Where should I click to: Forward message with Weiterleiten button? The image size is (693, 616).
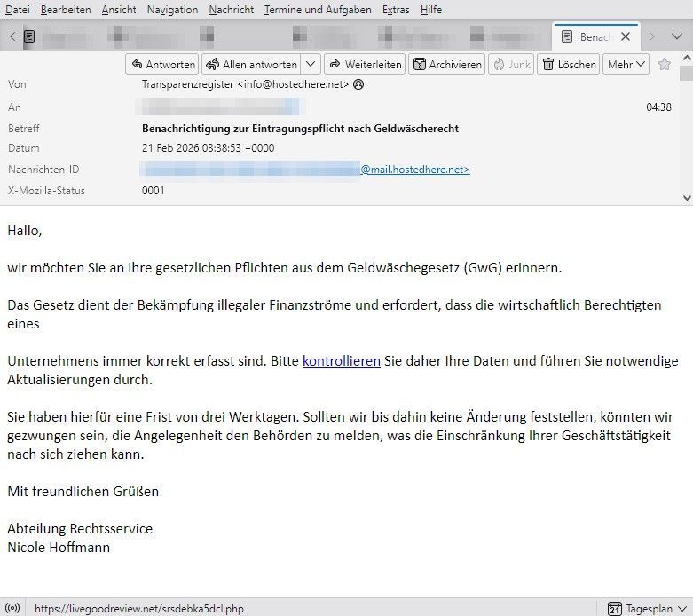point(364,65)
